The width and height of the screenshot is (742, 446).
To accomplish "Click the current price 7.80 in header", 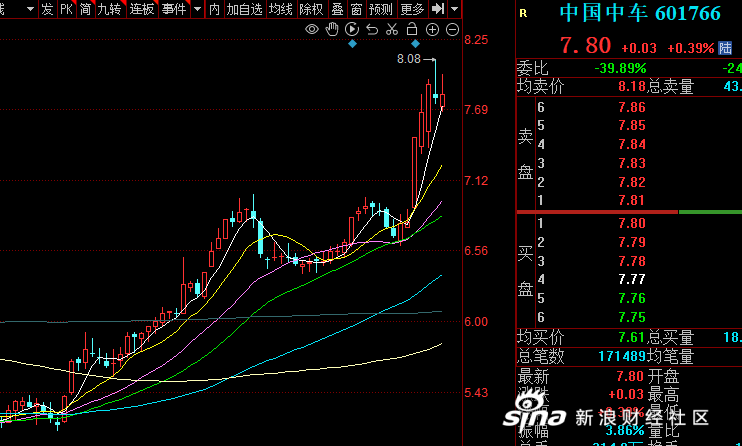I will click(x=585, y=45).
